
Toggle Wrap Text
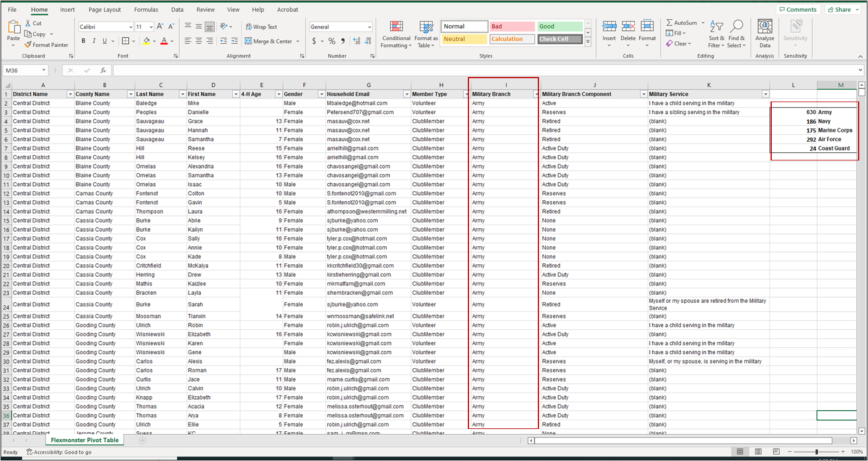(x=261, y=27)
